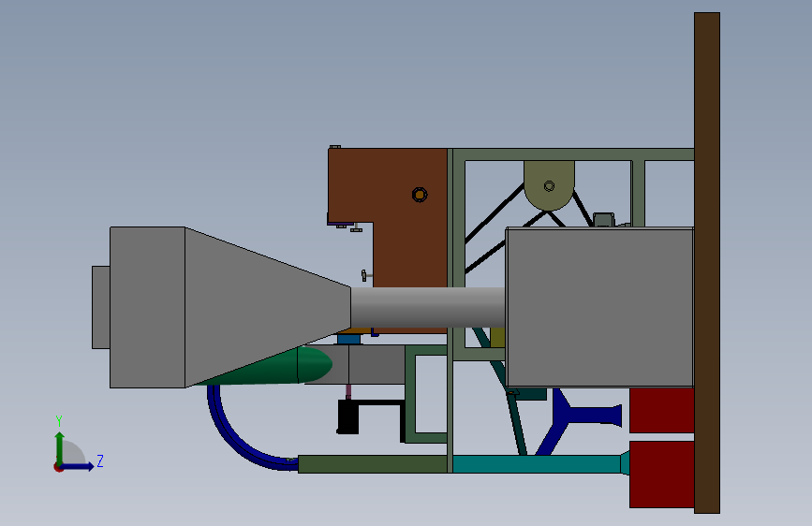Select the large gray box beside the wall plate

pyautogui.click(x=599, y=307)
